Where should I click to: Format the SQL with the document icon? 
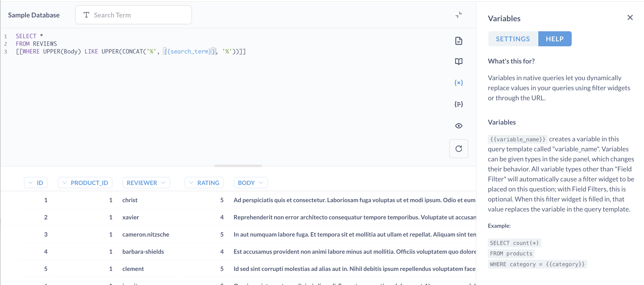point(459,41)
